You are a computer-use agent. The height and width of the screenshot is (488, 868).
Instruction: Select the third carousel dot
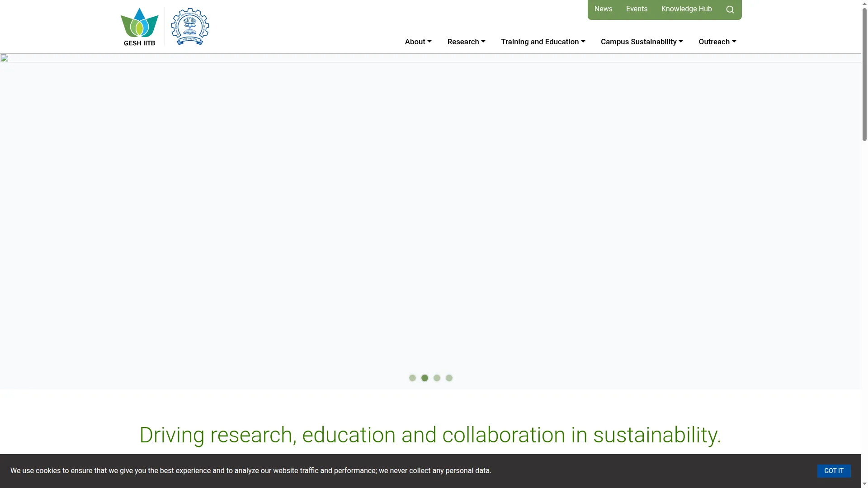[x=437, y=378]
